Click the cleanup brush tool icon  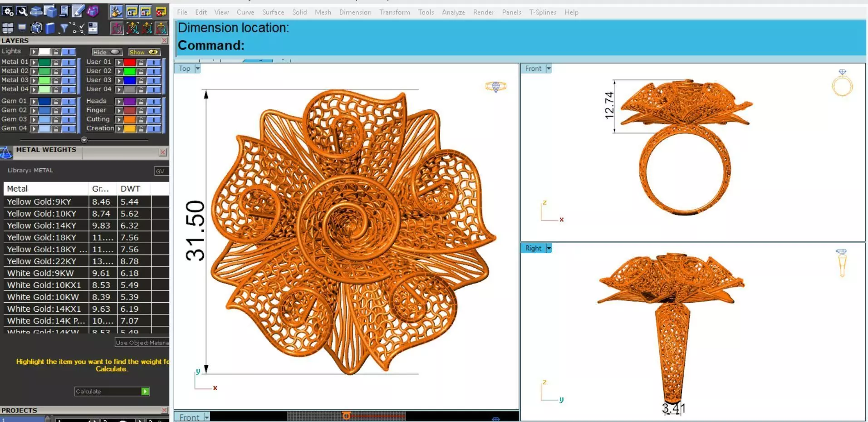click(x=117, y=11)
